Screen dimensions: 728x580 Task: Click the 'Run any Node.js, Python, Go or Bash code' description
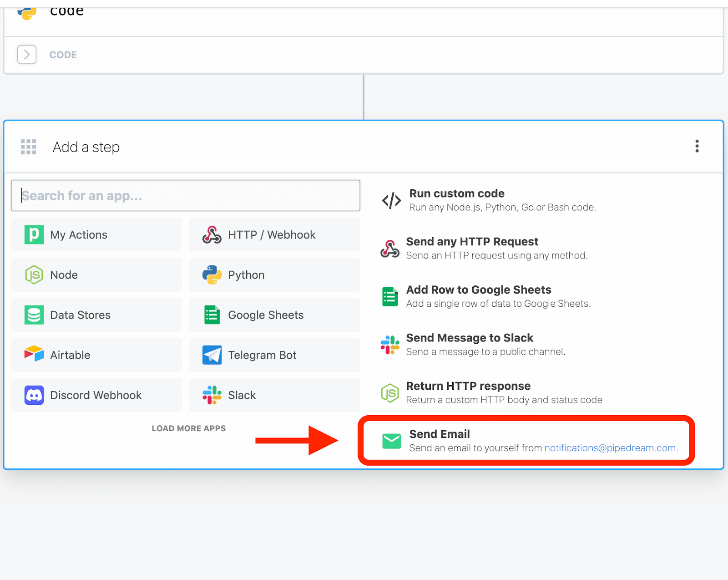pyautogui.click(x=503, y=208)
